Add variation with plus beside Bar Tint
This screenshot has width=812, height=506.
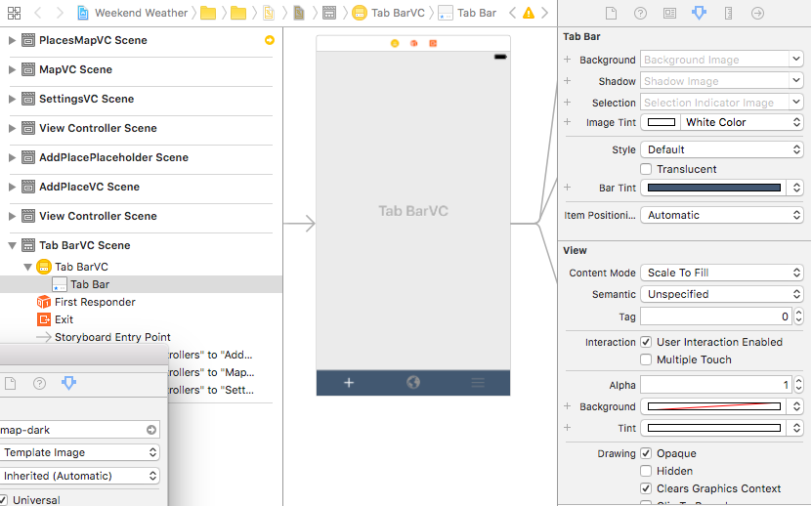tap(568, 188)
